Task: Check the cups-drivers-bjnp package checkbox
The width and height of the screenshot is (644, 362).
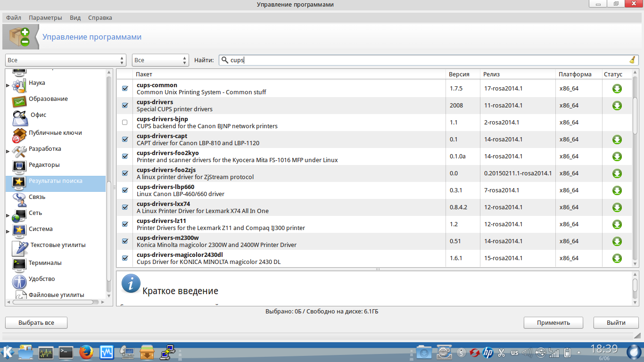Action: (x=125, y=123)
